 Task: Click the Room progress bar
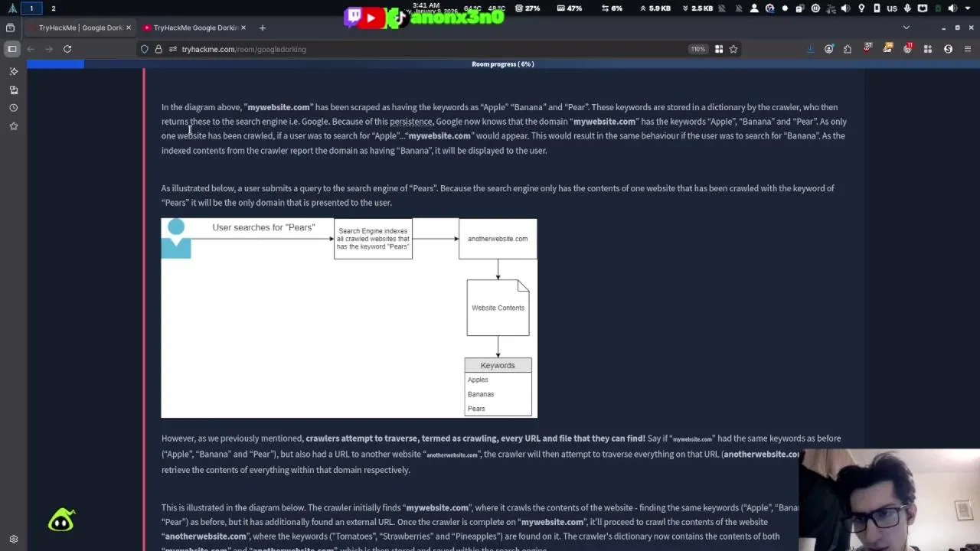(503, 64)
